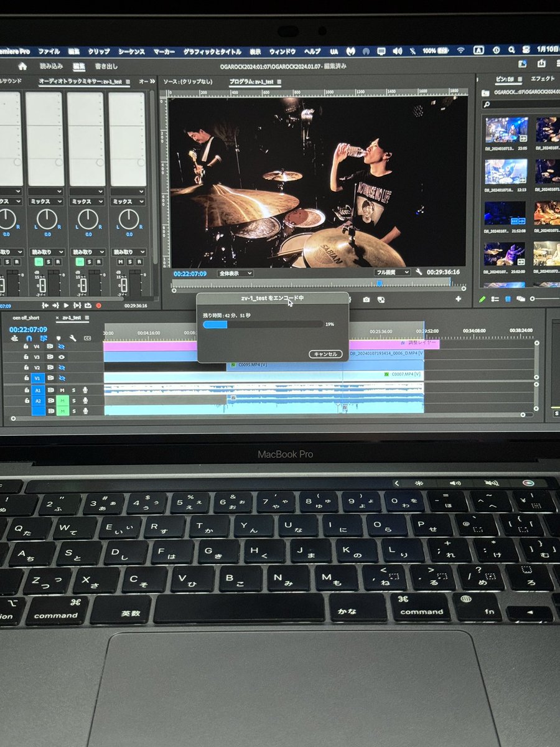The height and width of the screenshot is (747, 560).
Task: Open the zv-1_test sequence tab panel menu
Action: point(87,317)
